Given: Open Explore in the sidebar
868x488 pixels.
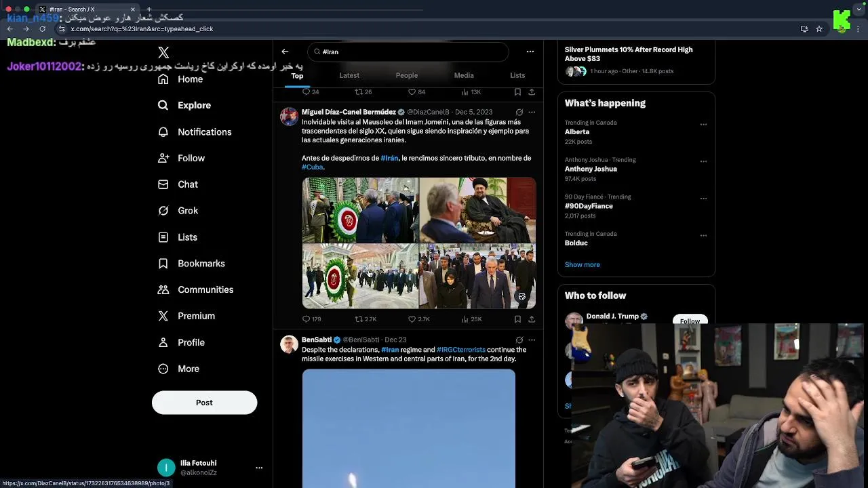Looking at the screenshot, I should click(x=184, y=105).
